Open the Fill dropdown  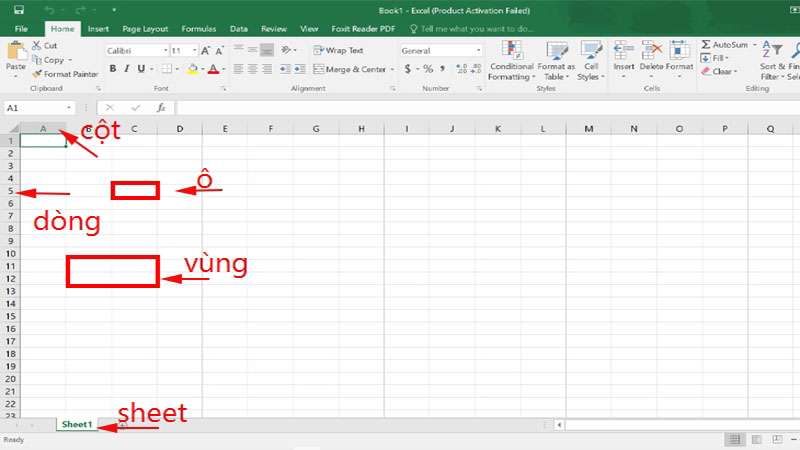pyautogui.click(x=714, y=58)
